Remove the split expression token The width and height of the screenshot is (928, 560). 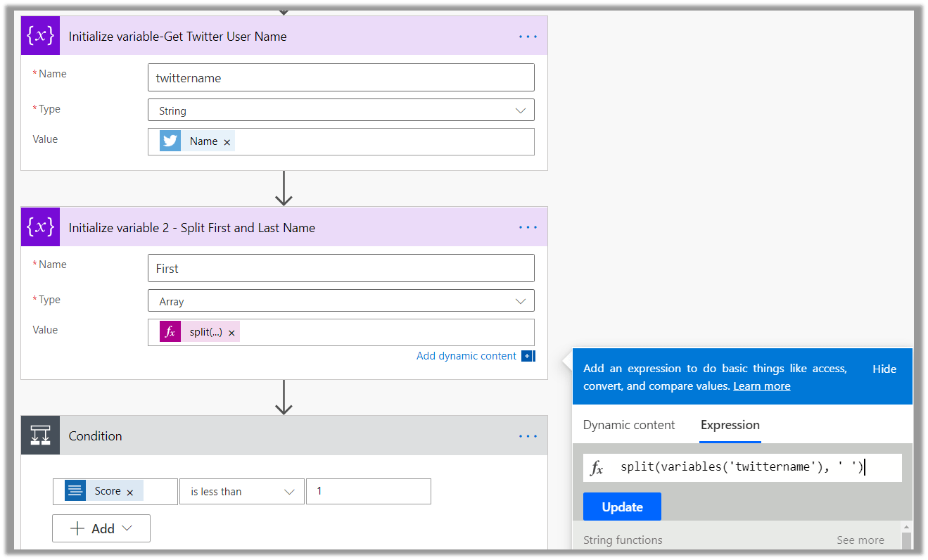coord(231,333)
